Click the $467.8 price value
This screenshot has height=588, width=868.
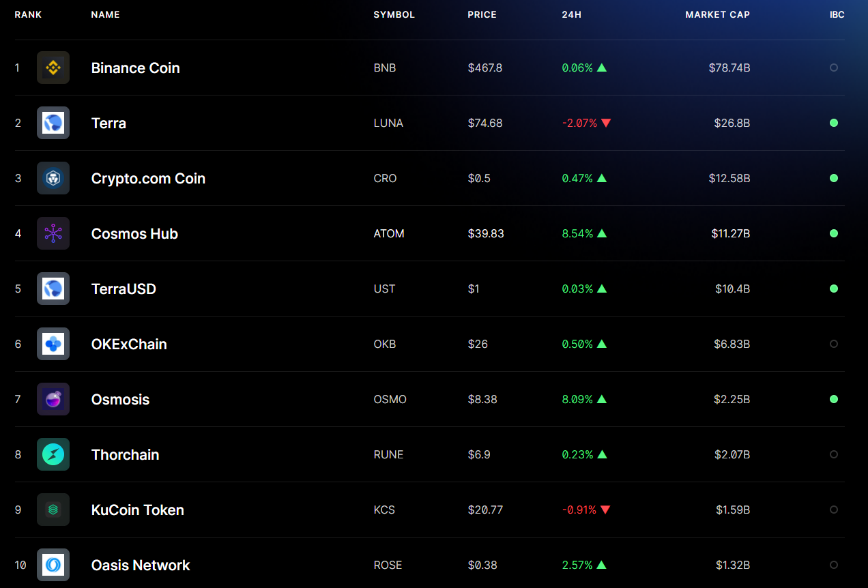pyautogui.click(x=485, y=68)
